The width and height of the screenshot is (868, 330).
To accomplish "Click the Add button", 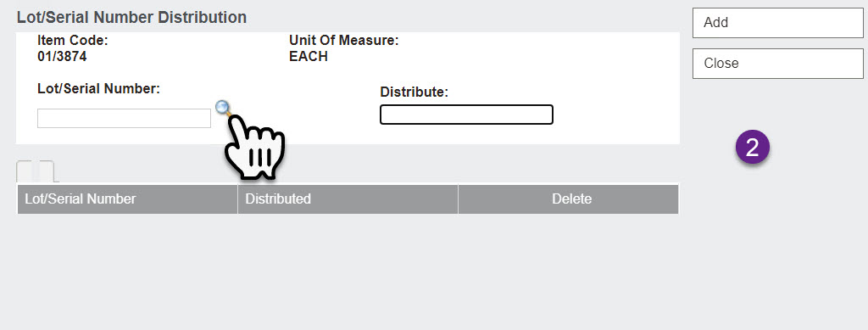I will (778, 23).
